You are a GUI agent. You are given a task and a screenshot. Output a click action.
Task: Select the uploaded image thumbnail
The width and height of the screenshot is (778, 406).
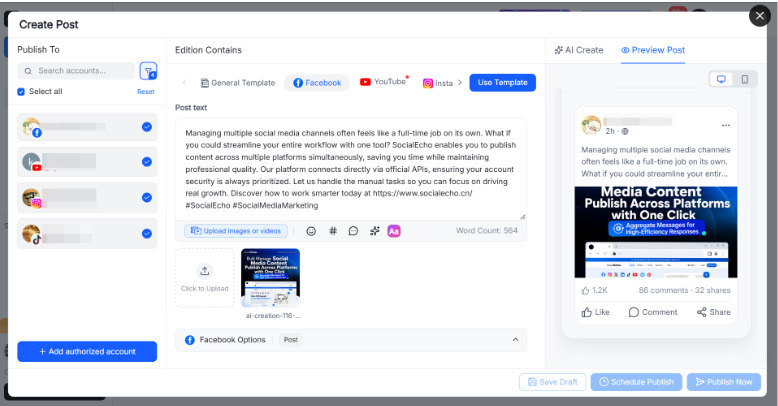pyautogui.click(x=270, y=278)
